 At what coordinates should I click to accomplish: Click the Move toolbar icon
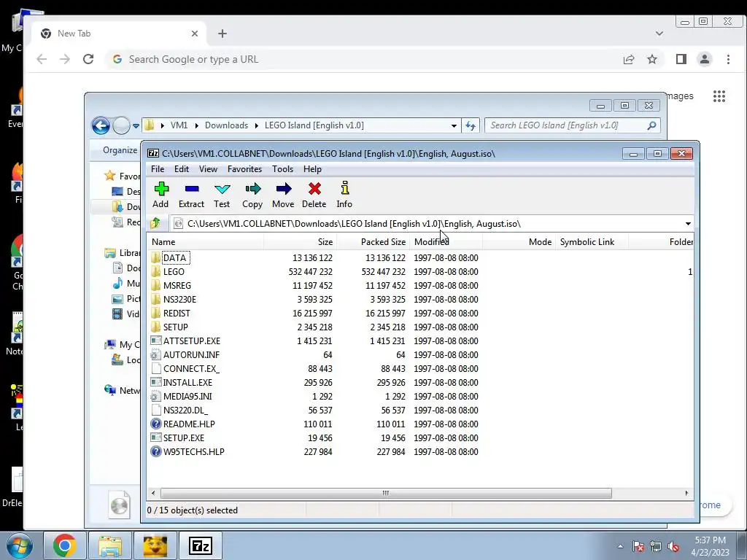click(x=284, y=195)
